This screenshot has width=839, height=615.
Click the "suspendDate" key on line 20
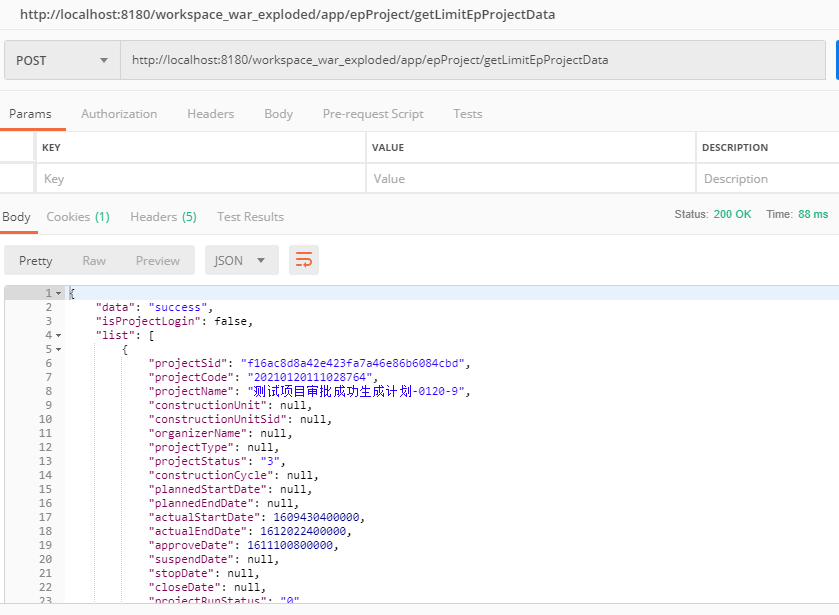click(x=191, y=559)
